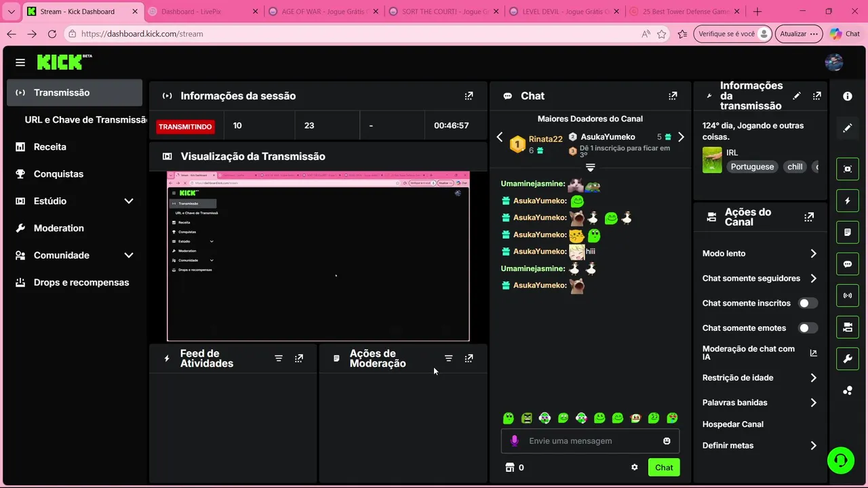Open Moderação de chat com IA link
This screenshot has width=868, height=488.
(x=759, y=352)
